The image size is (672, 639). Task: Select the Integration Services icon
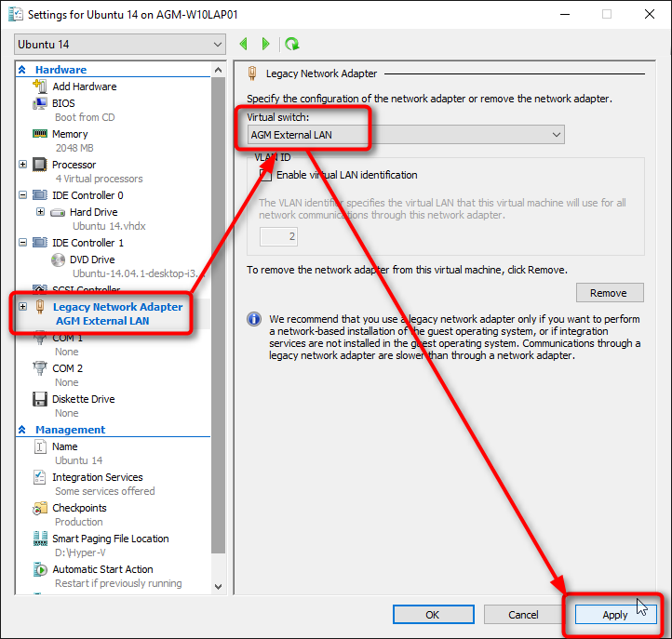(x=40, y=477)
